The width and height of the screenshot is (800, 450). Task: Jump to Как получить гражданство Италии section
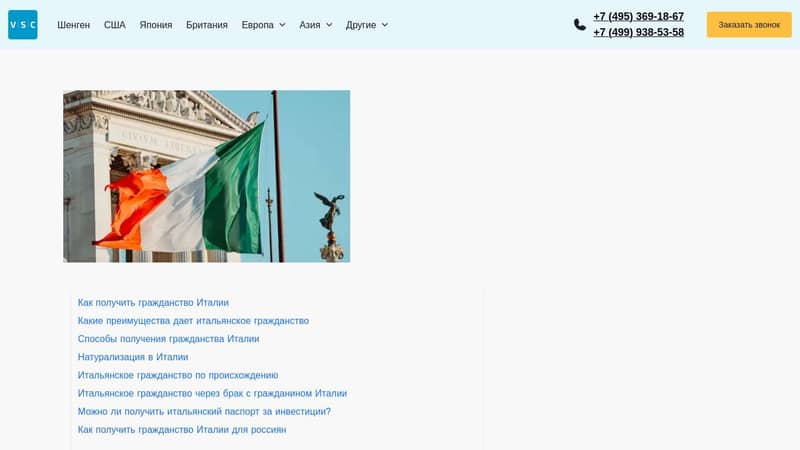[153, 303]
